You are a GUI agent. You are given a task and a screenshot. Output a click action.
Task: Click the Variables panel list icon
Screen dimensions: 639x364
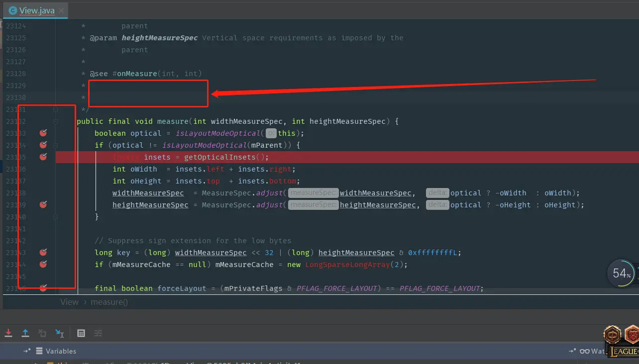click(x=39, y=351)
